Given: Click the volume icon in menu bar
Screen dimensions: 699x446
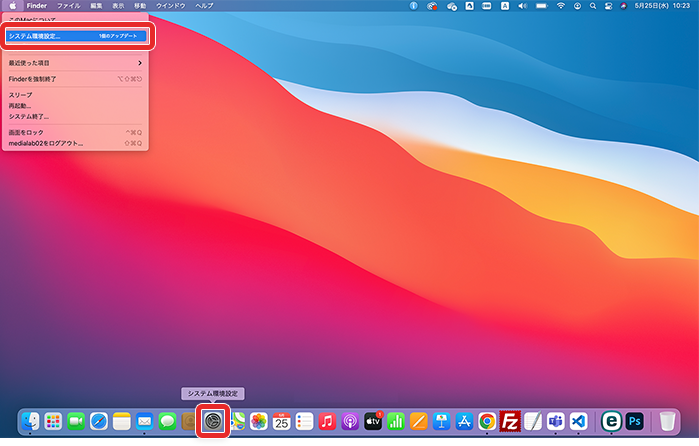Looking at the screenshot, I should pyautogui.click(x=522, y=6).
